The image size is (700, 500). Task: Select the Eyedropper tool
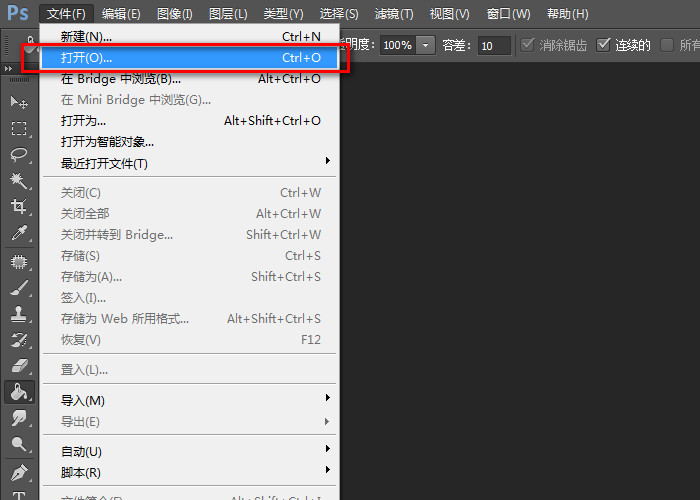pyautogui.click(x=19, y=232)
